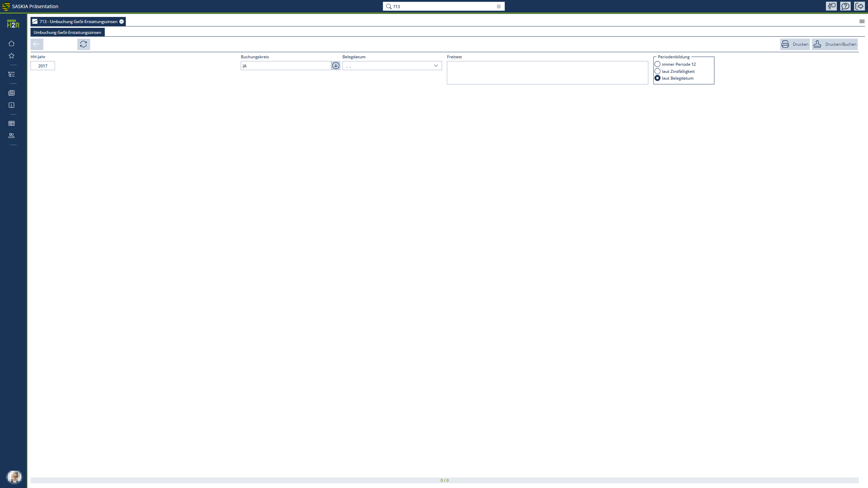Click the refresh toolbar icon
The width and height of the screenshot is (868, 488).
click(x=83, y=44)
